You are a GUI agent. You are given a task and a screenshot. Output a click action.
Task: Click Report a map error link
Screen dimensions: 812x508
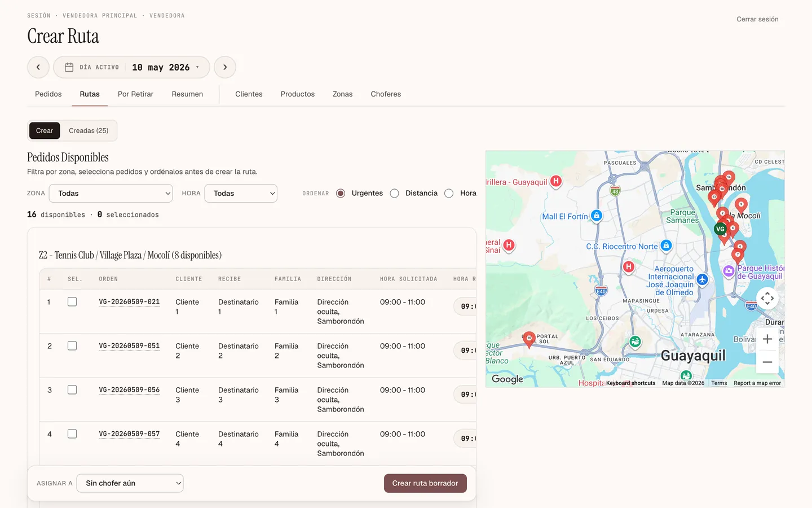coord(757,383)
